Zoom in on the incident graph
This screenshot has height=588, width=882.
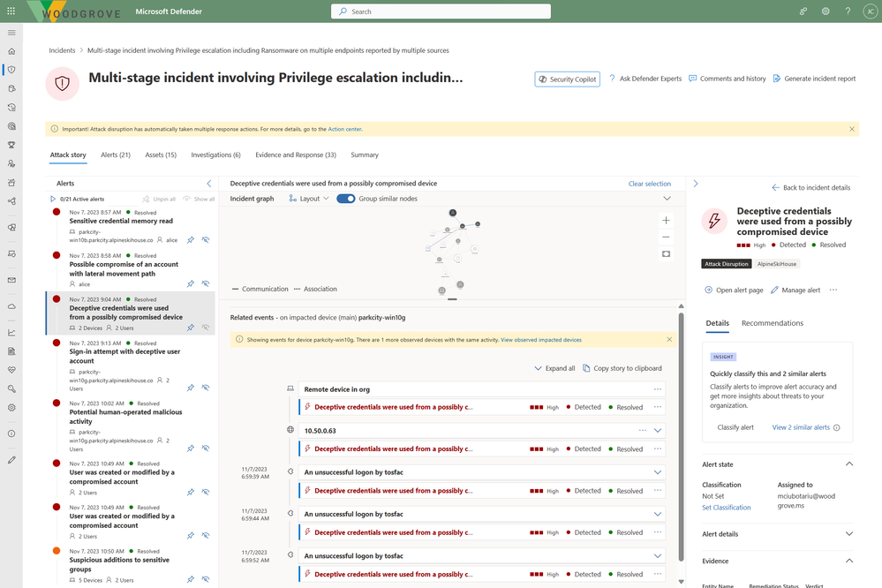point(666,220)
